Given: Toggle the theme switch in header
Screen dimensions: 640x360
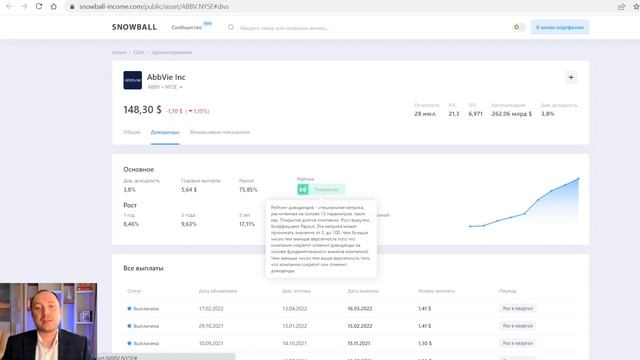Looking at the screenshot, I should tap(519, 27).
